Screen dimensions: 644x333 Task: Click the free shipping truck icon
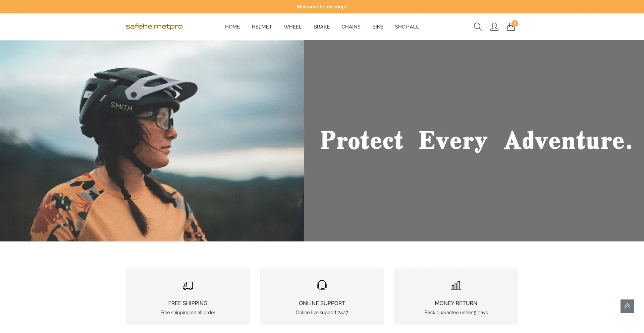(x=188, y=286)
